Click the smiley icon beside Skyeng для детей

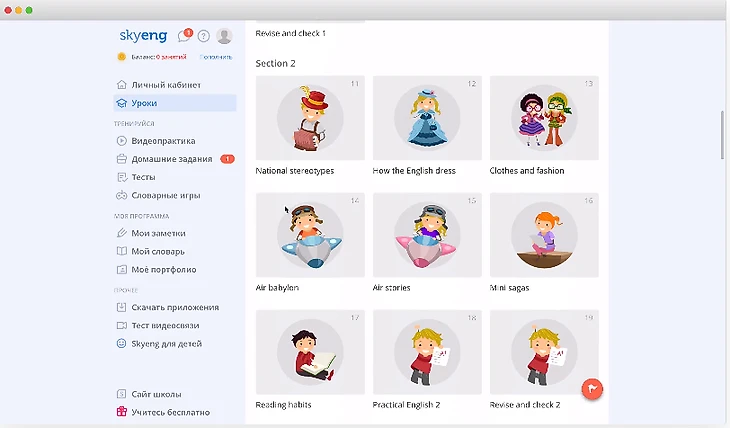pyautogui.click(x=122, y=343)
